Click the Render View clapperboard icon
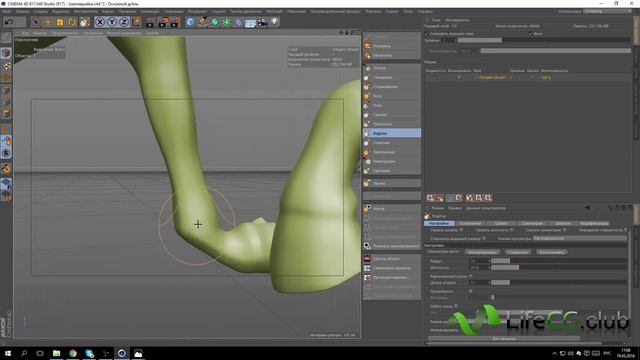The height and width of the screenshot is (360, 640). click(151, 22)
